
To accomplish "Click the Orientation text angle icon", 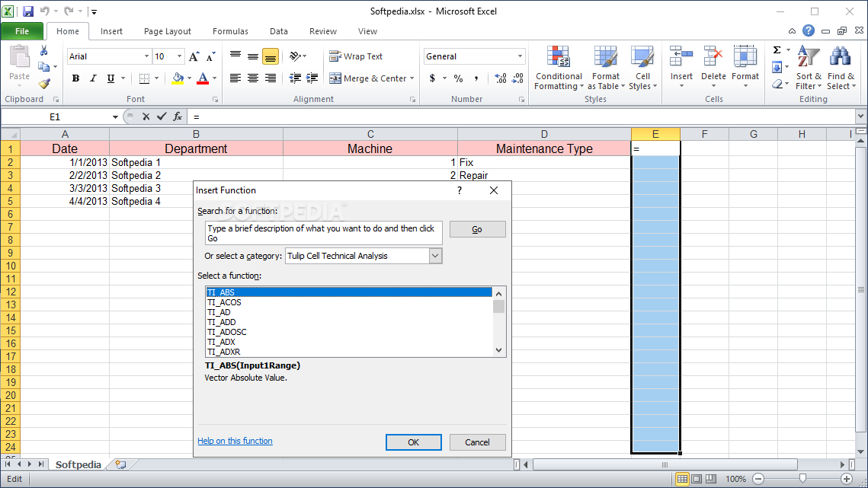I will 295,56.
